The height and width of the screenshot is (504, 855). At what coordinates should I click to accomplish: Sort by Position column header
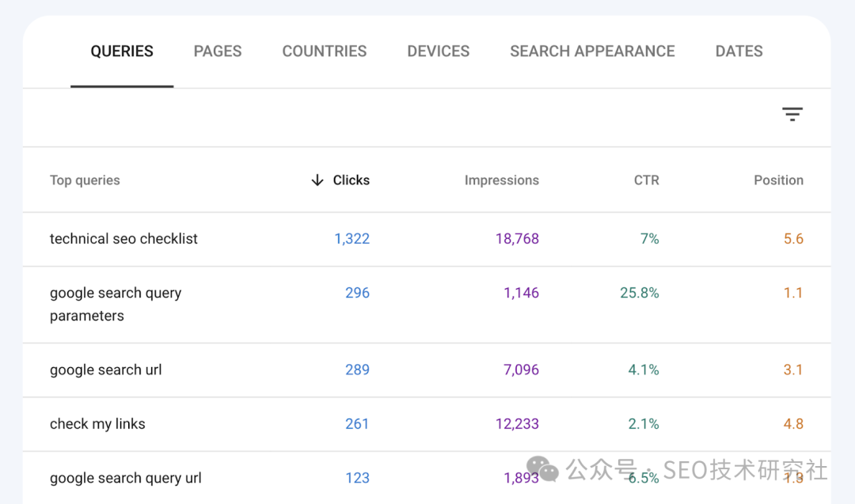coord(778,180)
